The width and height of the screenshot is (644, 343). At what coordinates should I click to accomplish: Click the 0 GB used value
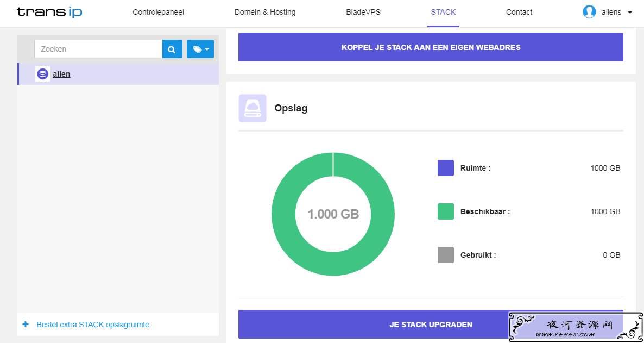(x=611, y=255)
